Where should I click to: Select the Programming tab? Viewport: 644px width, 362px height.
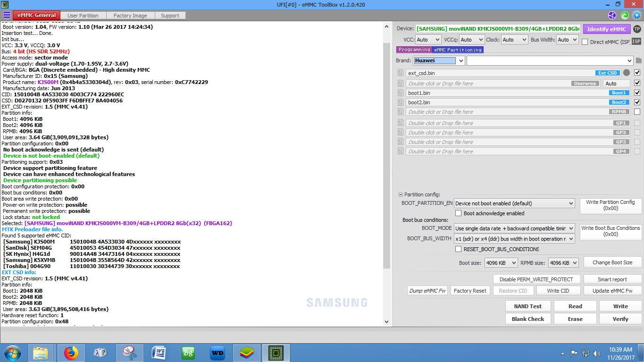coord(414,50)
